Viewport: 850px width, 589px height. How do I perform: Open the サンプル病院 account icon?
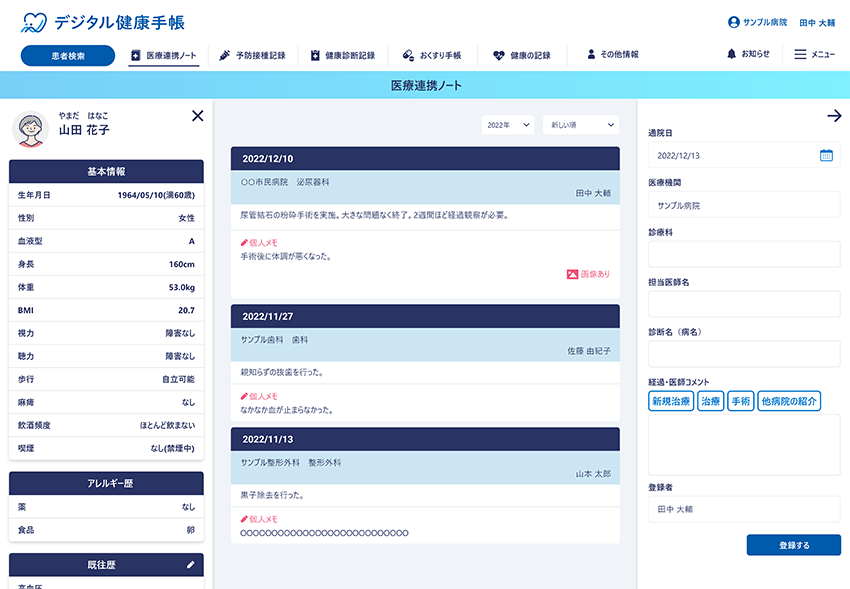click(733, 22)
